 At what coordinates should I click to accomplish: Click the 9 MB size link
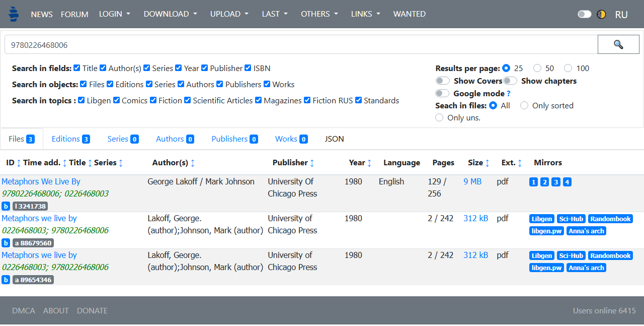coord(472,181)
